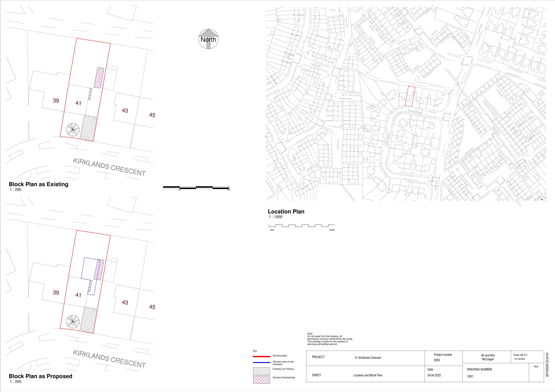The height and width of the screenshot is (392, 555).
Task: Click the Denotes Downtakings crosshatch sample in Key
Action: click(x=261, y=380)
